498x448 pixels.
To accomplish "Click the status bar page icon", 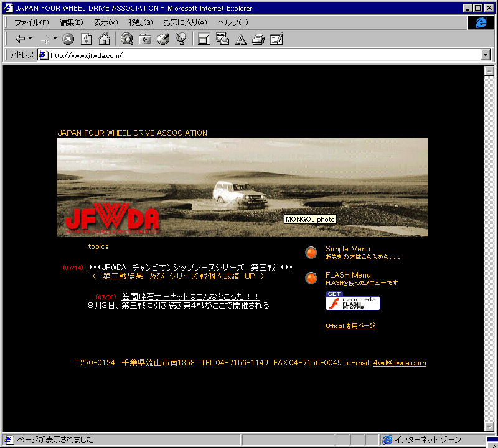I will tap(9, 440).
